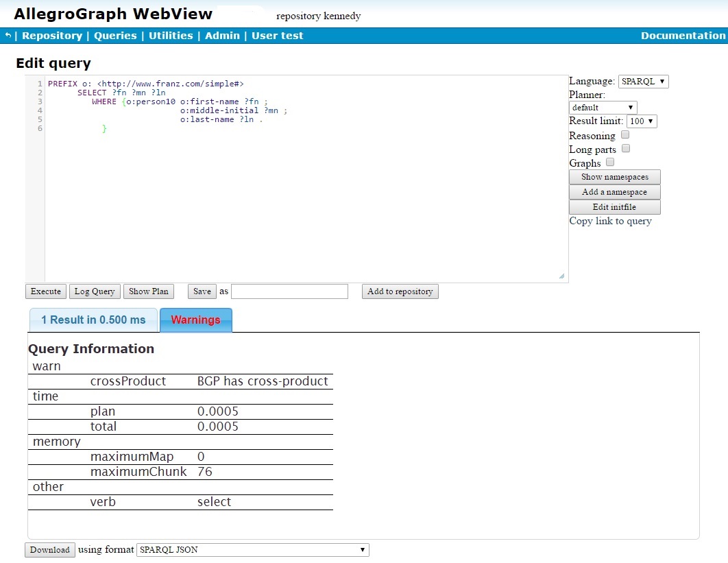Open the Queries menu
This screenshot has width=728, height=563.
click(x=115, y=36)
